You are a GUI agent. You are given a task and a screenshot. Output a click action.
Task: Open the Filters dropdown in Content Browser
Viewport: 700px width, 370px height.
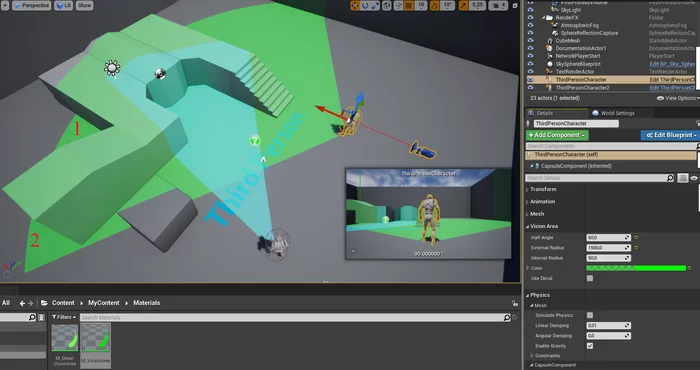pyautogui.click(x=64, y=317)
